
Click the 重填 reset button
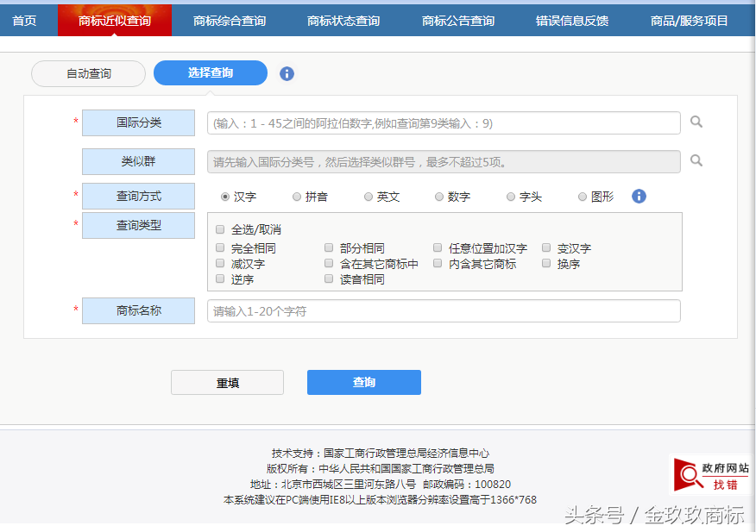(227, 382)
